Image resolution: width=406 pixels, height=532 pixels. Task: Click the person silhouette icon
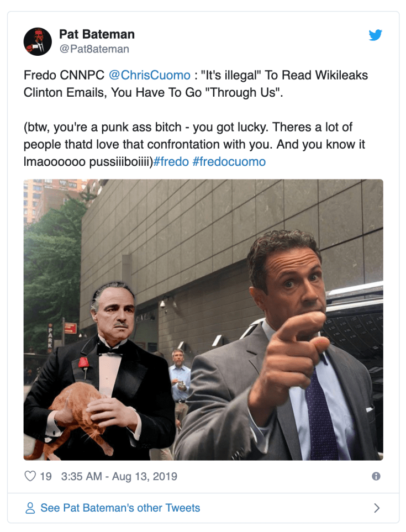coord(30,508)
